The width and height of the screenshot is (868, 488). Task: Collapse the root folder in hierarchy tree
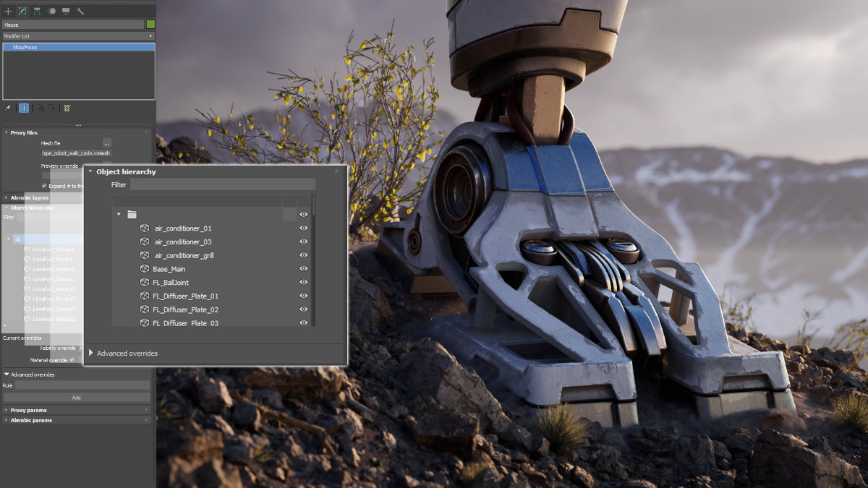(119, 215)
